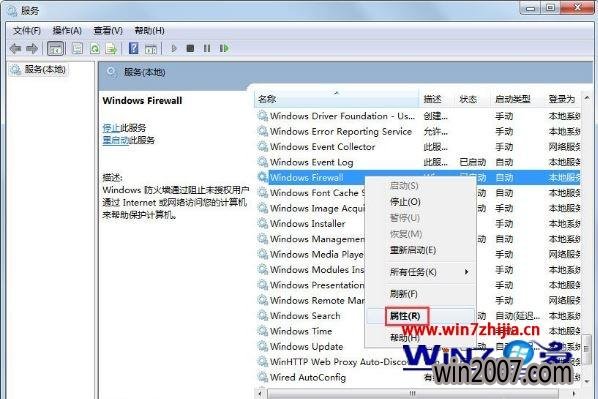Choose 重新启动(E) in context menu

[413, 250]
